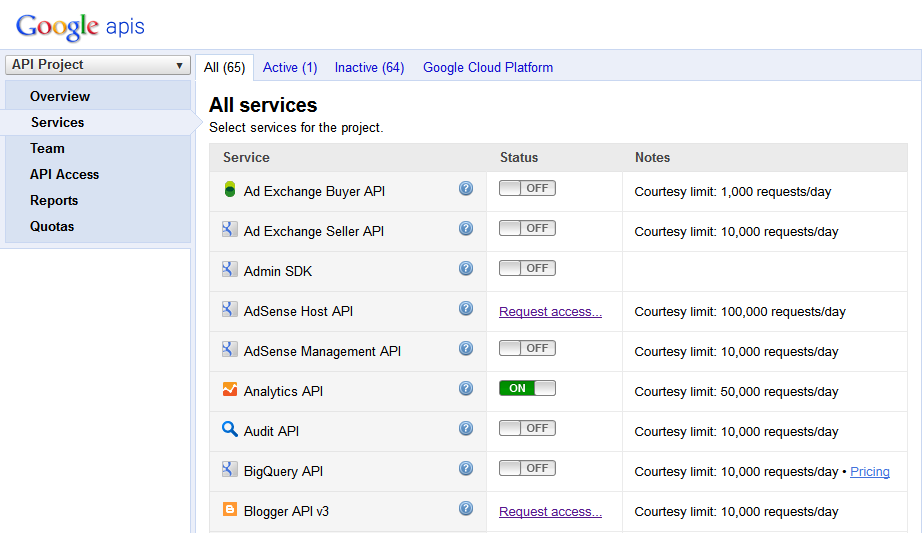Open help for Ad Exchange Seller API
The image size is (922, 533).
pyautogui.click(x=466, y=228)
